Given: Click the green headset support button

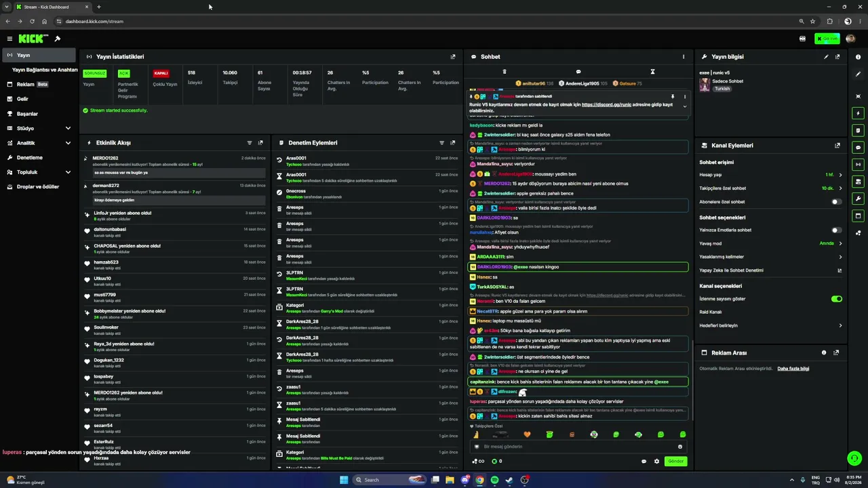Looking at the screenshot, I should (854, 459).
